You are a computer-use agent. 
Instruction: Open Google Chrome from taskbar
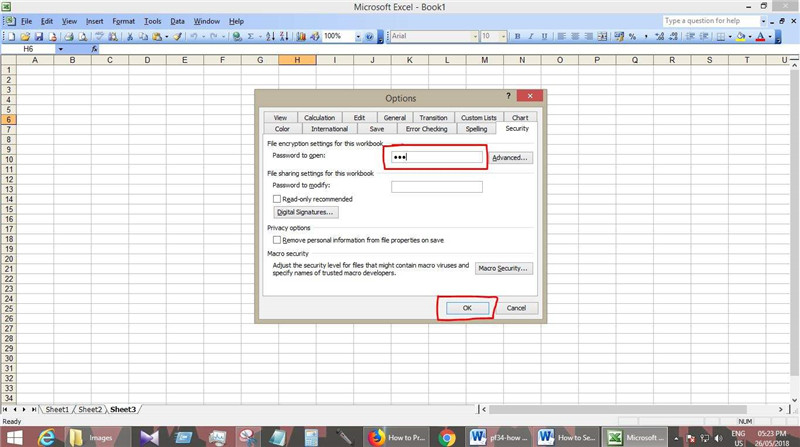[447, 437]
